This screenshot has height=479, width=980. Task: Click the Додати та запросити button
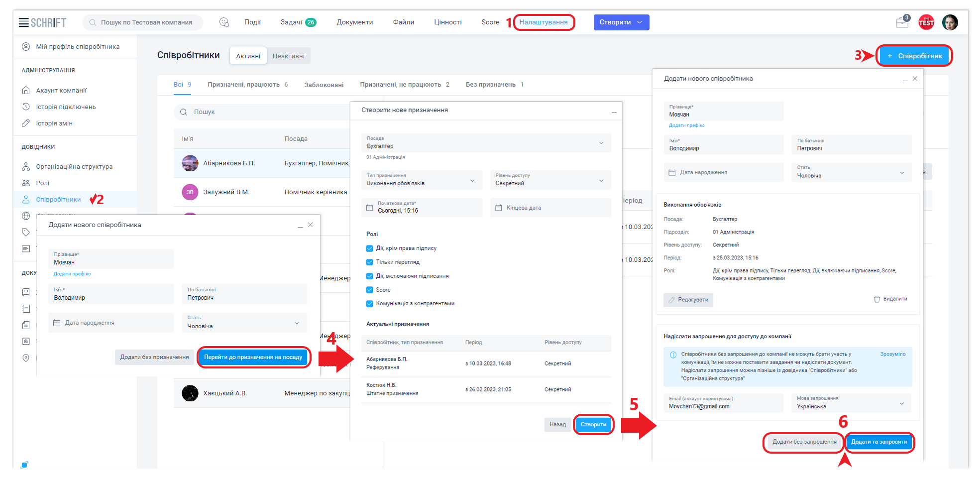878,442
